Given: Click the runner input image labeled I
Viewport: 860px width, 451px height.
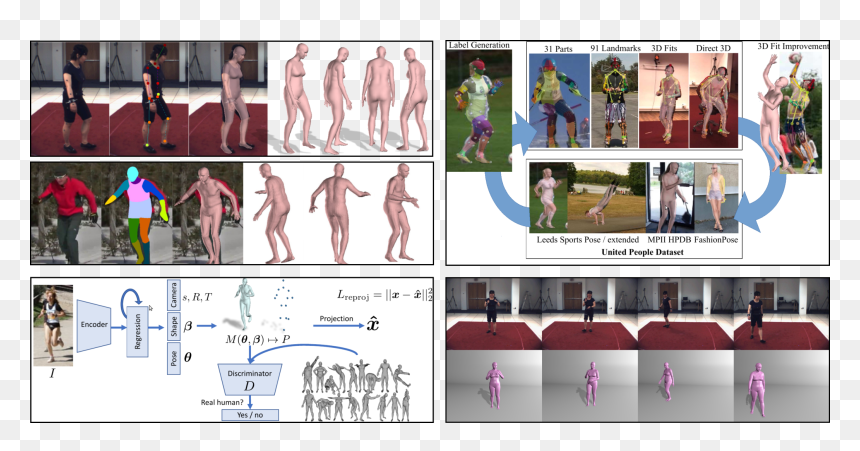Looking at the screenshot, I should (x=53, y=325).
